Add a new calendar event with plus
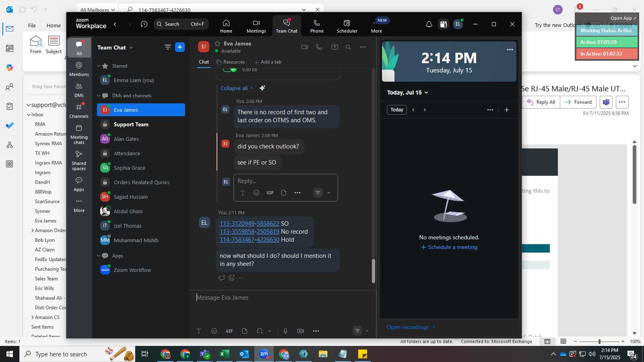The width and height of the screenshot is (644, 362). pos(507,110)
